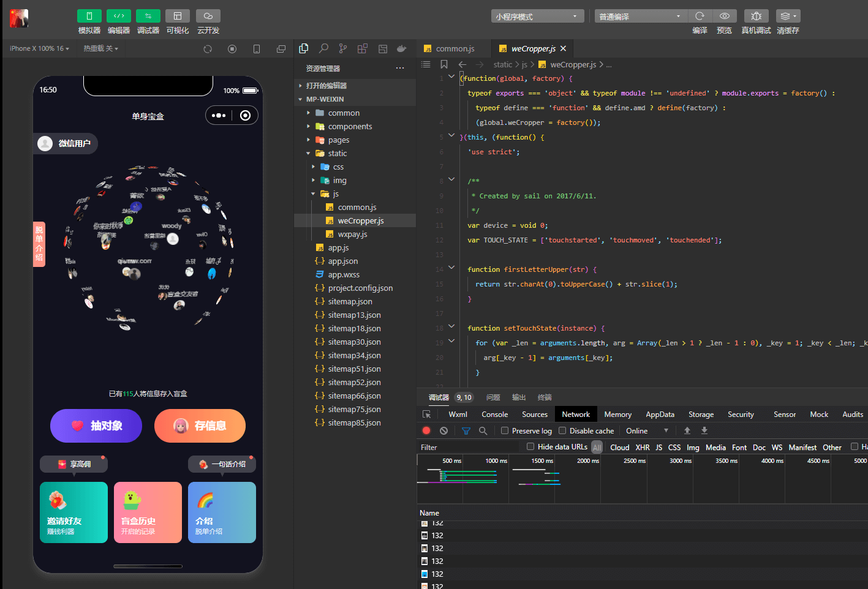868x589 pixels.
Task: Expand the components folder in tree
Action: (x=350, y=127)
